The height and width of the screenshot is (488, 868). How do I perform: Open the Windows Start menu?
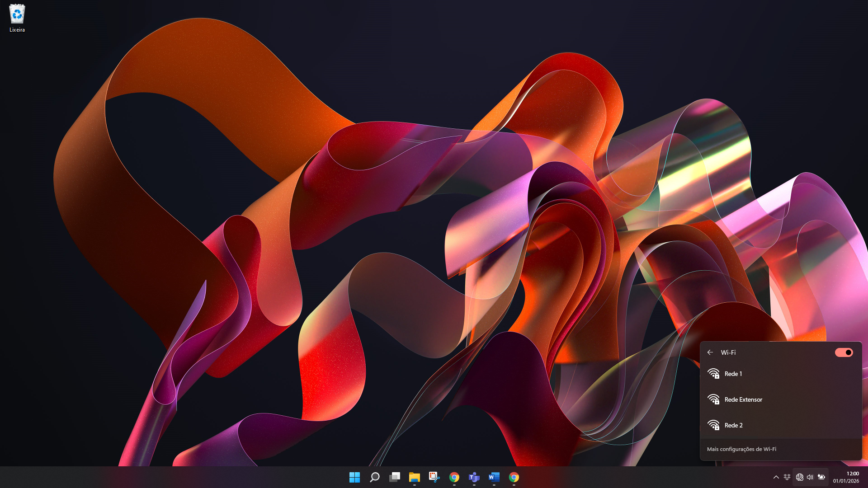(x=354, y=477)
